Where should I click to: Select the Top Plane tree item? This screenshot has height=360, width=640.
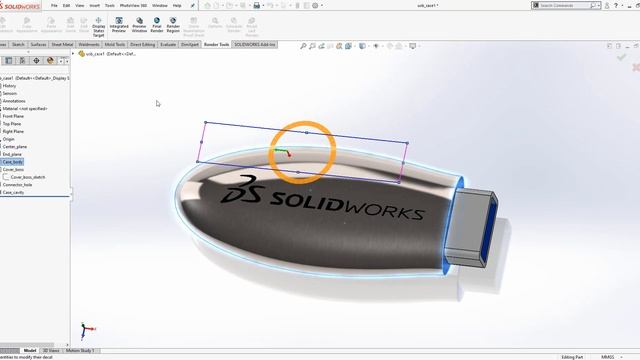pos(11,124)
